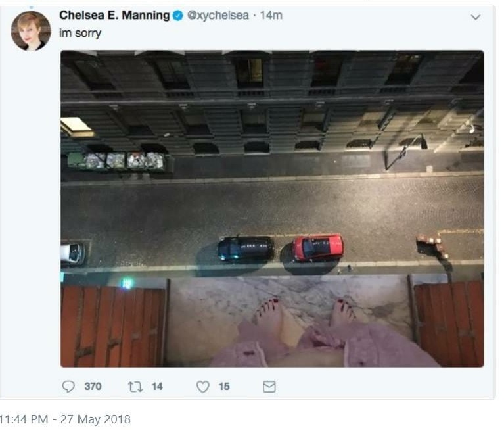504x430 pixels.
Task: Like the tweet with the heart icon
Action: (x=203, y=387)
